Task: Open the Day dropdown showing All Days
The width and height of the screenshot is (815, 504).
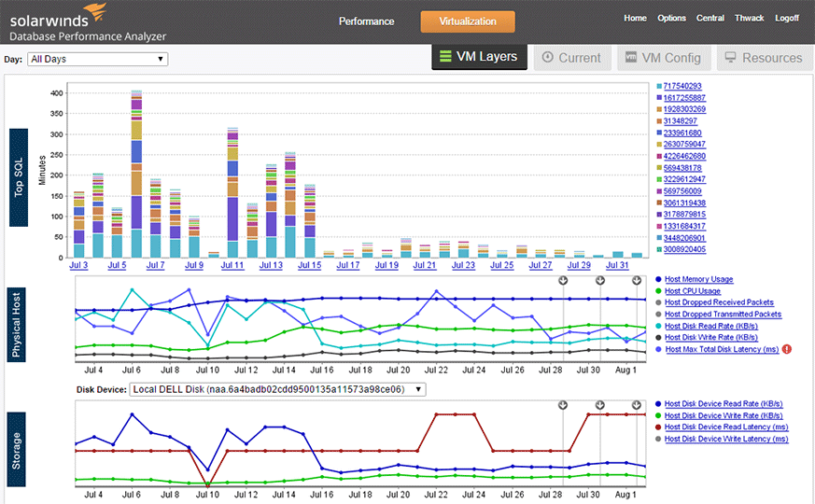Action: (x=98, y=59)
